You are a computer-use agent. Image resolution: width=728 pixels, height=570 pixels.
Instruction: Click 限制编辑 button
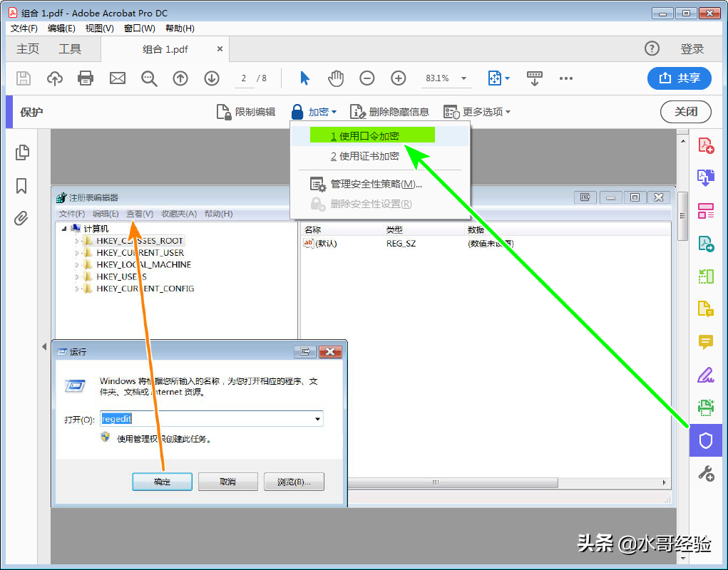pyautogui.click(x=246, y=112)
